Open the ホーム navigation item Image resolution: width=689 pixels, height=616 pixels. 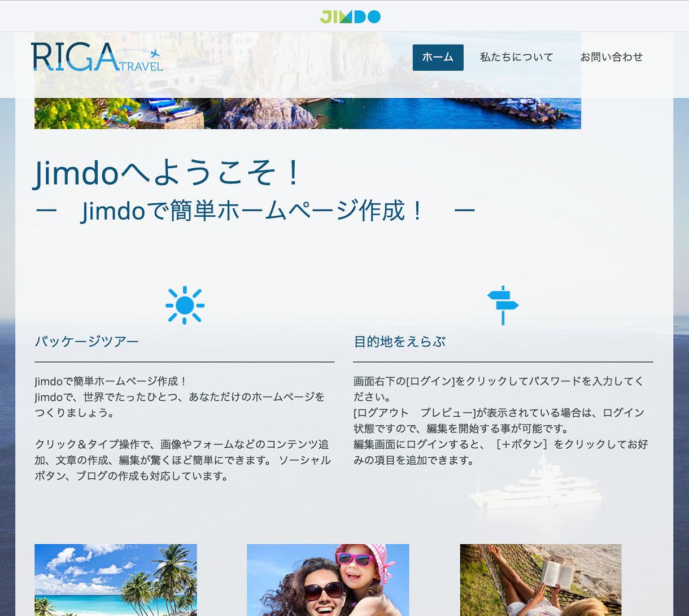click(438, 57)
